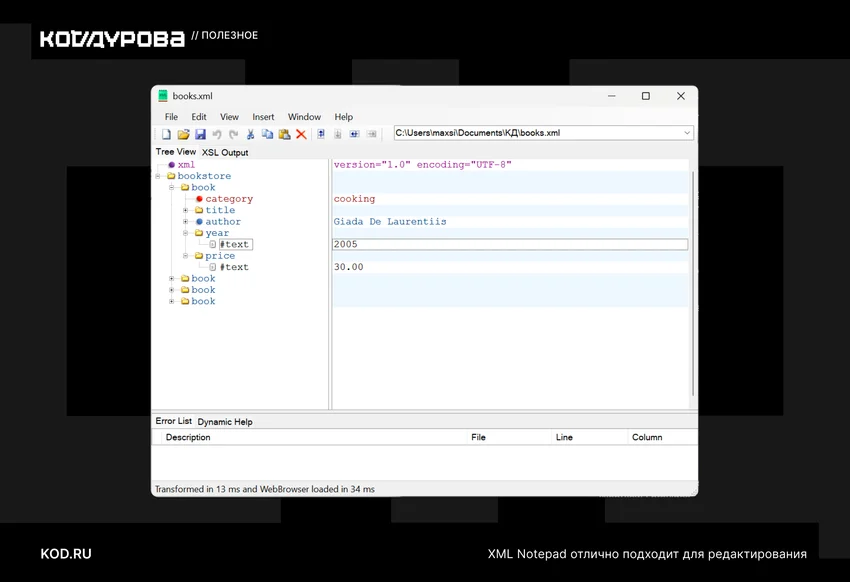Click the Open folder toolbar icon
Screen dimensions: 850x582
point(183,134)
